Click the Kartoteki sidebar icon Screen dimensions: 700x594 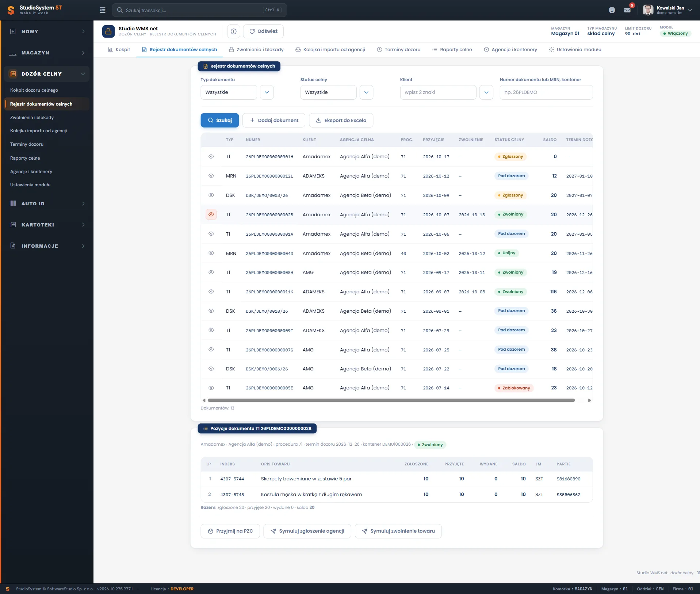(x=13, y=225)
